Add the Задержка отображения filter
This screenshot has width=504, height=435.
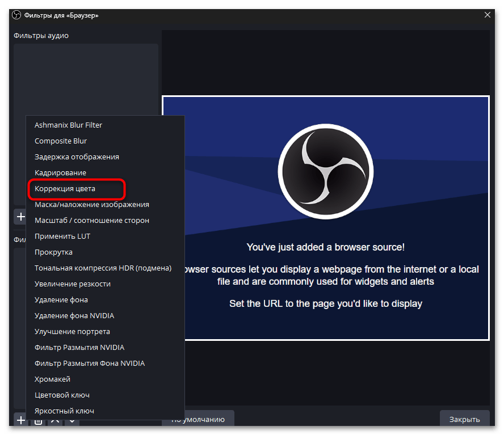coord(77,157)
